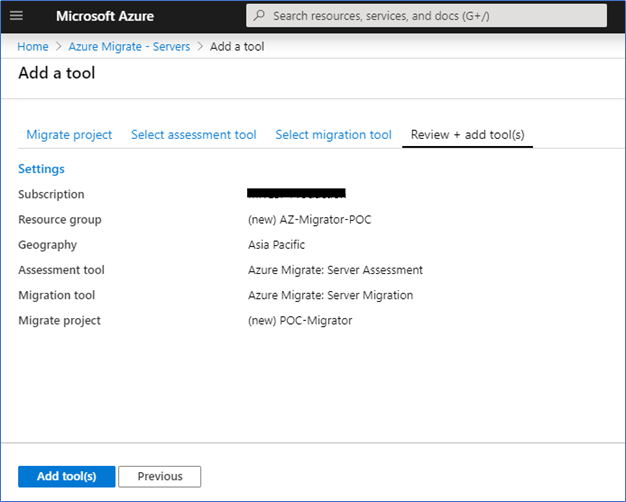This screenshot has width=626, height=502.
Task: Go back with Previous button
Action: point(160,476)
